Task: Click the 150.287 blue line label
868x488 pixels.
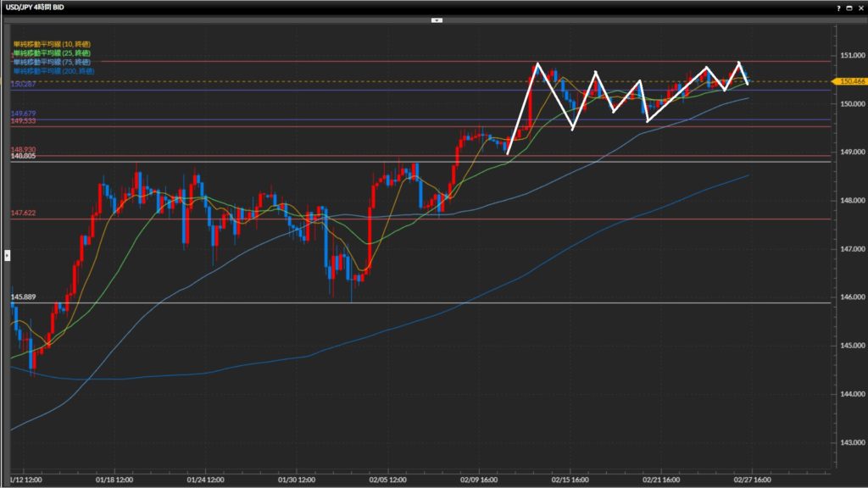Action: point(23,85)
